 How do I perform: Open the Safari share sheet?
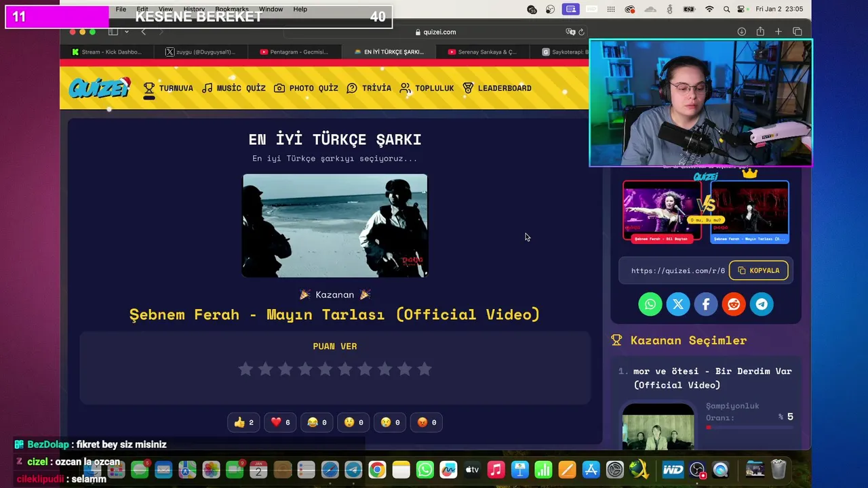pyautogui.click(x=760, y=32)
